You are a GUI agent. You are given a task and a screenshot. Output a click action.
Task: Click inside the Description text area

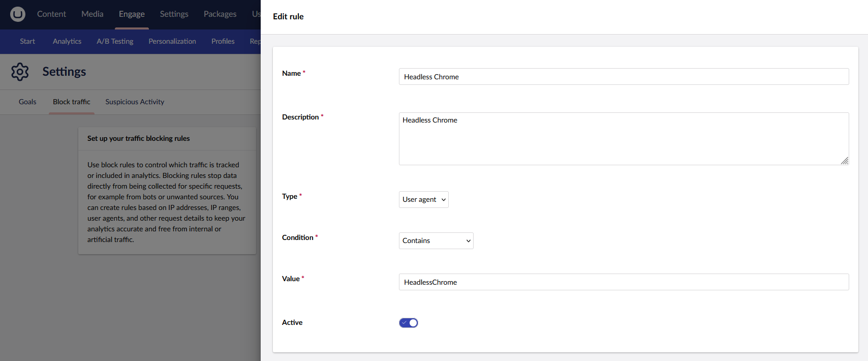(x=624, y=139)
